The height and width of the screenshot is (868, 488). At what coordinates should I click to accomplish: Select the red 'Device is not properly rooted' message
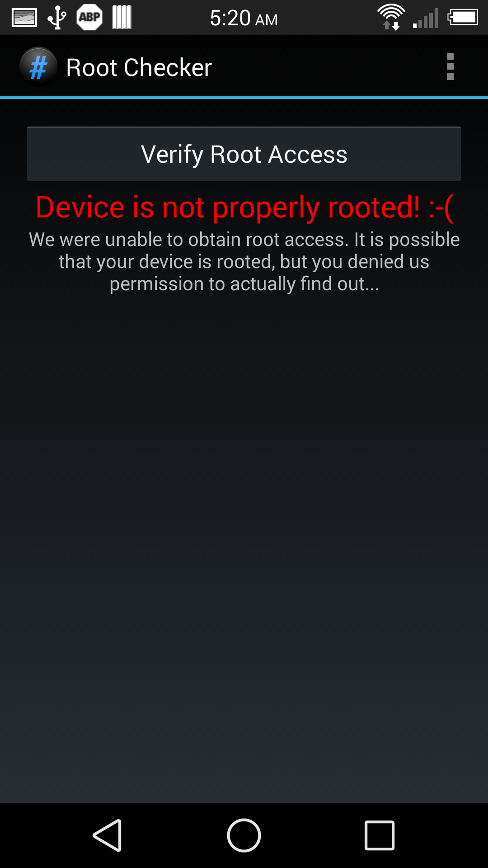[x=244, y=208]
